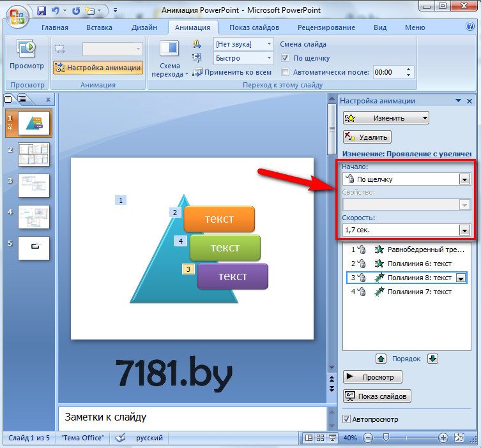Close the Custom Animation task pane
Viewport: 481px width, 448px height.
click(x=469, y=101)
